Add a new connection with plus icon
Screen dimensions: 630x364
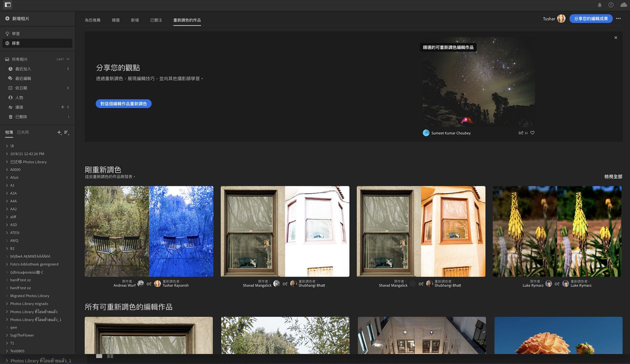[62, 107]
